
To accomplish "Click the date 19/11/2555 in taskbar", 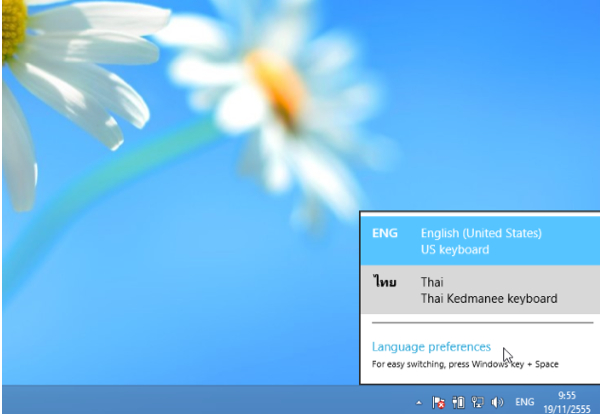I will pyautogui.click(x=567, y=409).
